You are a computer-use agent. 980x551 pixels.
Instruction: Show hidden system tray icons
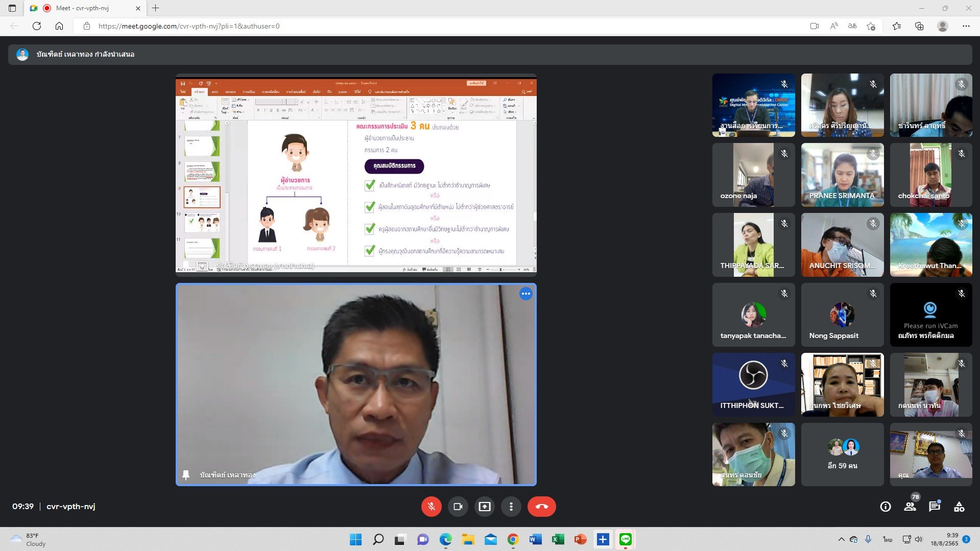tap(841, 539)
